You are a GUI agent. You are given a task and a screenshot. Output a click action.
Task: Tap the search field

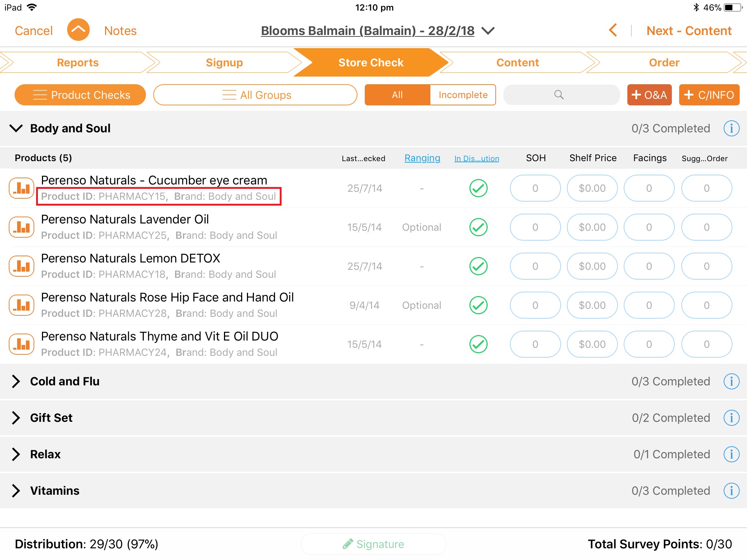coord(561,95)
